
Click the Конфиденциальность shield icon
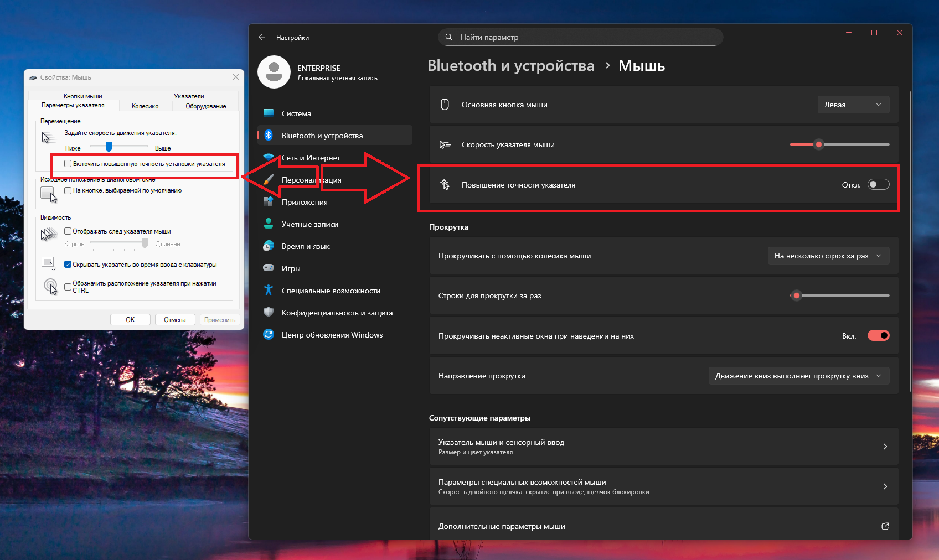pyautogui.click(x=269, y=313)
